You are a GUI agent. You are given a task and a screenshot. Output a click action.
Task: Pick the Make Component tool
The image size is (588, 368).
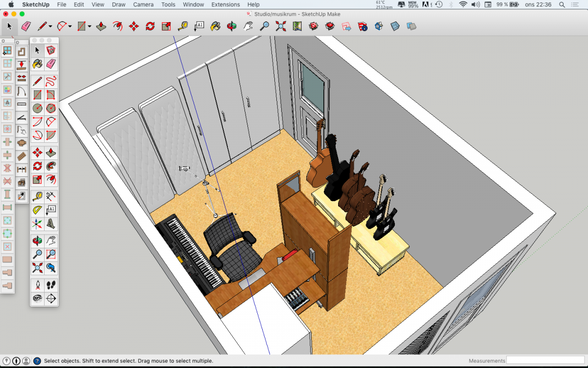(x=50, y=50)
